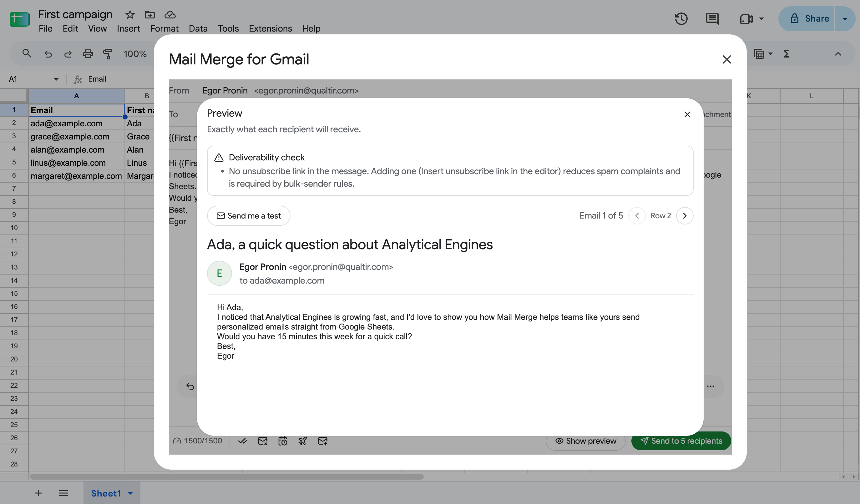Image resolution: width=860 pixels, height=504 pixels.
Task: Open the 100% zoom dropdown
Action: pyautogui.click(x=135, y=53)
